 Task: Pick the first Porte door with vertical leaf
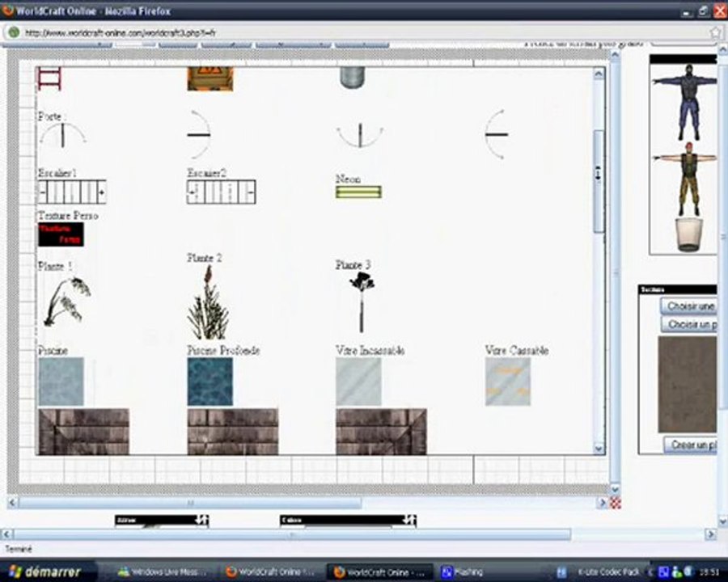click(62, 136)
